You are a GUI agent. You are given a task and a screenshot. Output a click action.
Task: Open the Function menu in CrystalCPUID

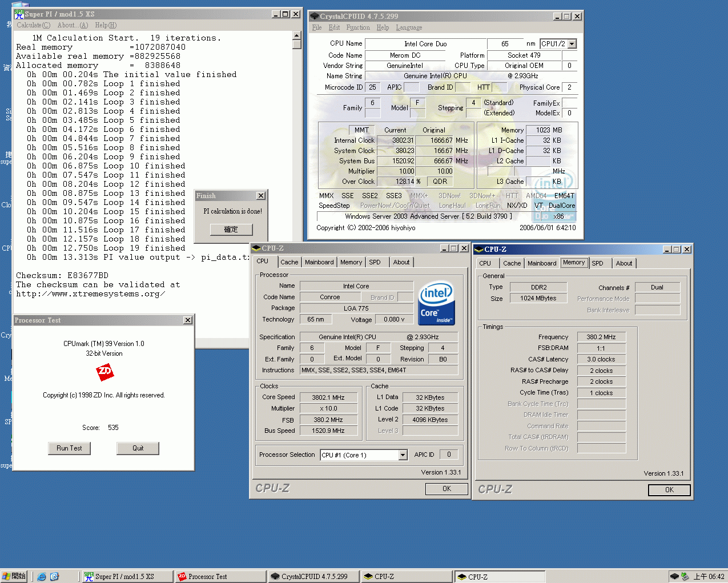coord(358,27)
